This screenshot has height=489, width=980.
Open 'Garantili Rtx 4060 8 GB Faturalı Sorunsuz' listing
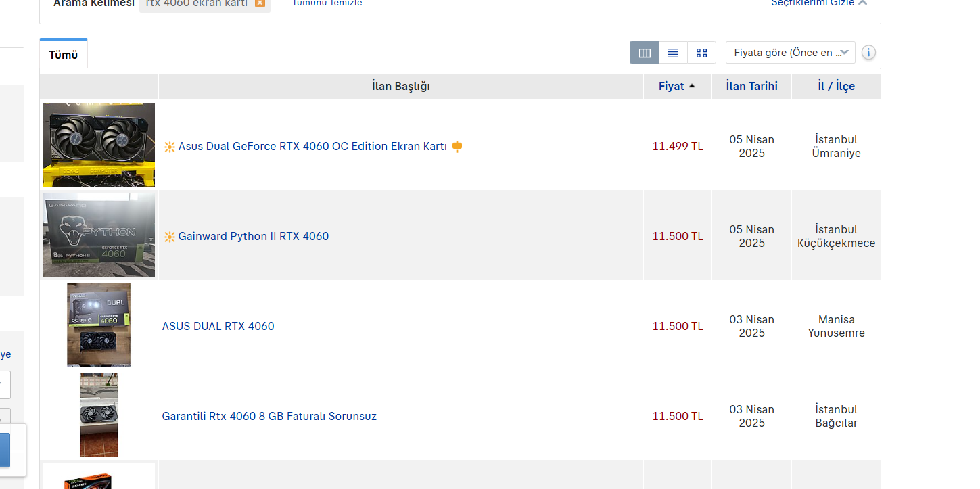tap(269, 416)
